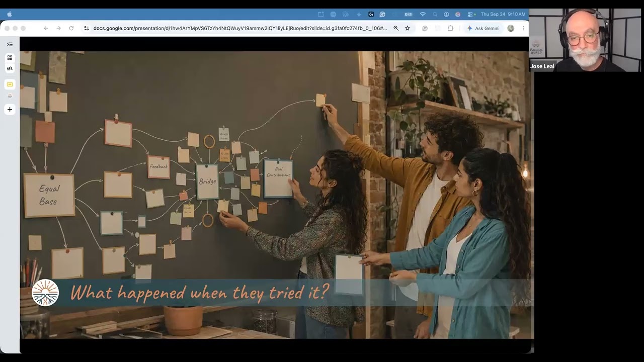Select the yellow slide sidebar icon
Image resolution: width=644 pixels, height=362 pixels.
click(10, 84)
